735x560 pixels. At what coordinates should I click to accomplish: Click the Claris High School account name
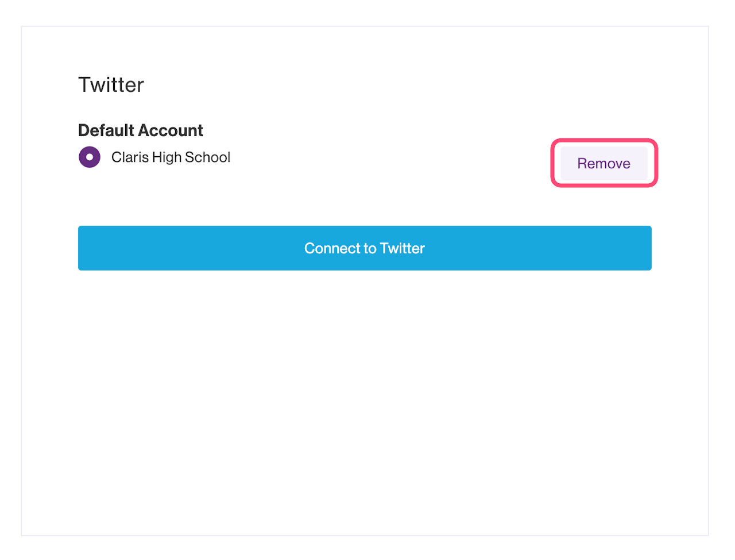coord(171,157)
